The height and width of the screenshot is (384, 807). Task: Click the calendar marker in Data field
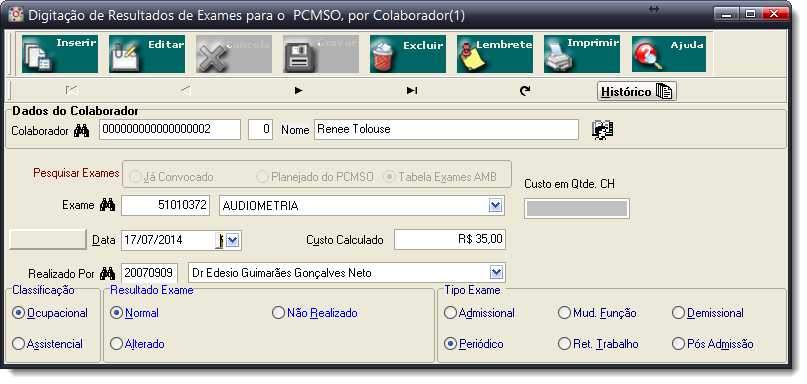point(220,240)
